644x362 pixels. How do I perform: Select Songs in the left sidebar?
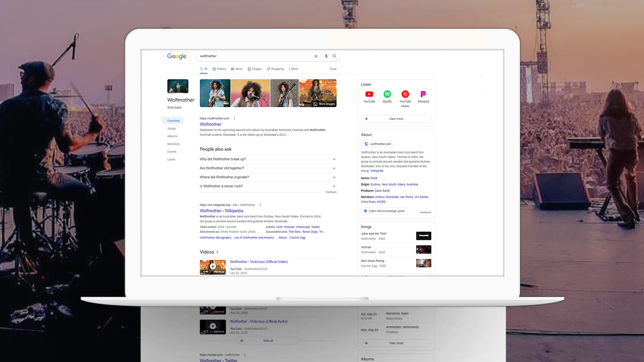click(172, 128)
